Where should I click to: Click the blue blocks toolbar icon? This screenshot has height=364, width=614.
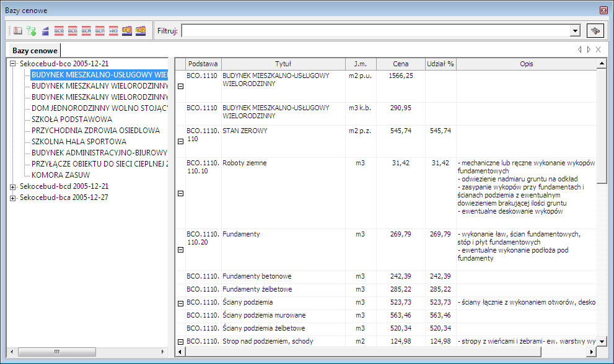tap(45, 30)
